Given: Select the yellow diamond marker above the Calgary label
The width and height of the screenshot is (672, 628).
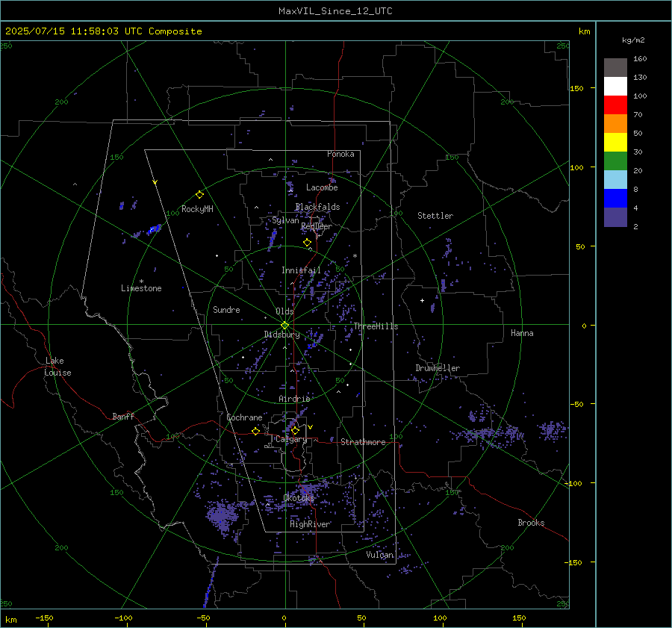Looking at the screenshot, I should click(x=295, y=430).
